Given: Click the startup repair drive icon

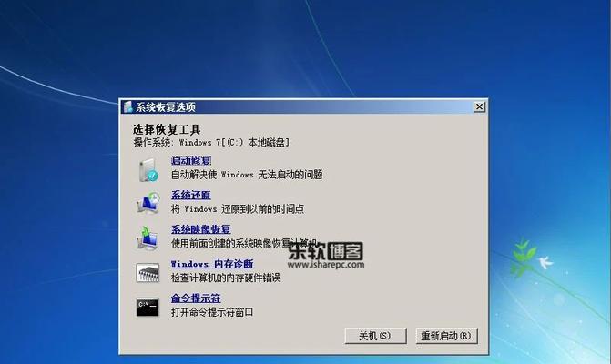Looking at the screenshot, I should (x=148, y=169).
